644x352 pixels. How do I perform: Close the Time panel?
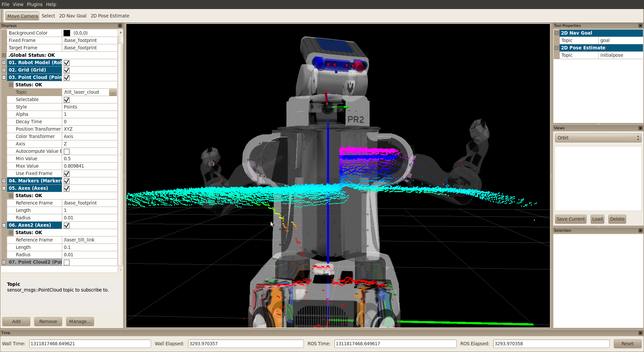point(640,333)
